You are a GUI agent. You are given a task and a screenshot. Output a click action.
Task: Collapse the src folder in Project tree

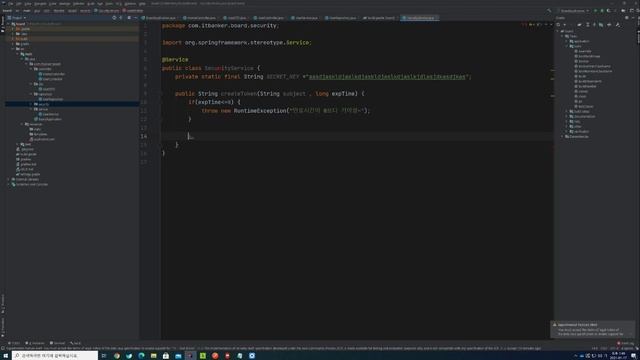(13, 49)
